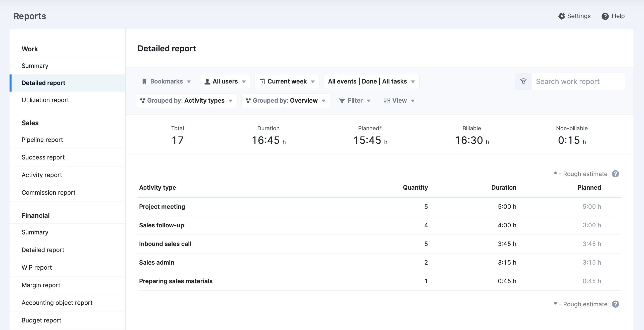Image resolution: width=644 pixels, height=330 pixels.
Task: Open Work Summary report
Action: (67, 66)
